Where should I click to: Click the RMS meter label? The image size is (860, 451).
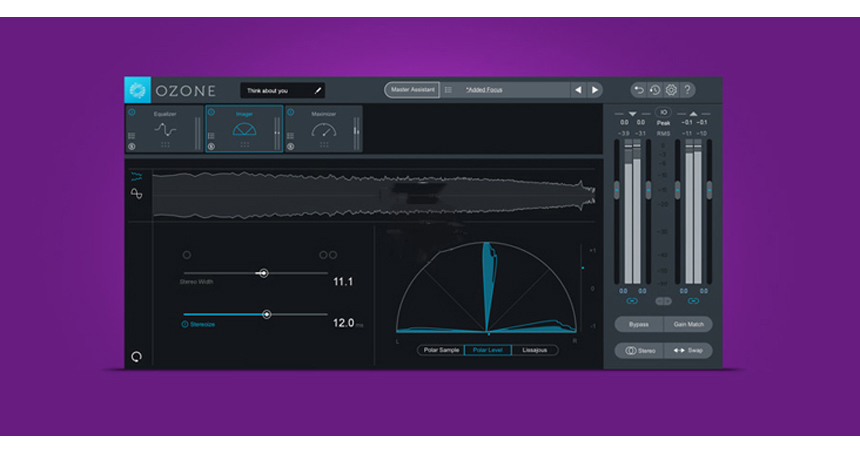click(663, 134)
